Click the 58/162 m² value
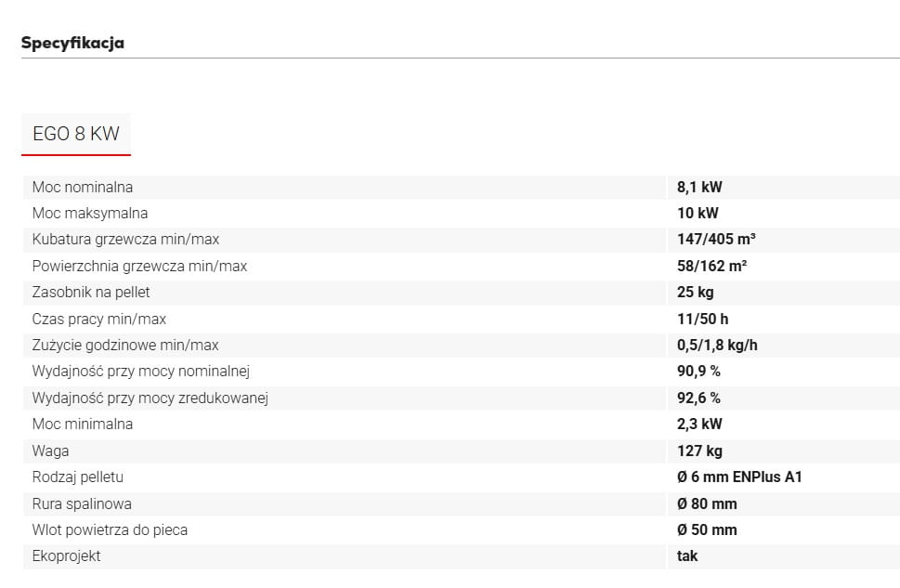Viewport: 900px width, 588px height. 711,267
